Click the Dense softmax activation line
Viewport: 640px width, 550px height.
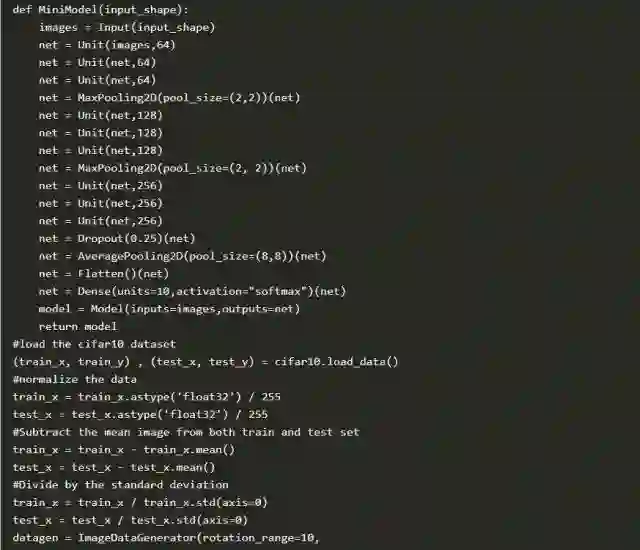pos(192,291)
